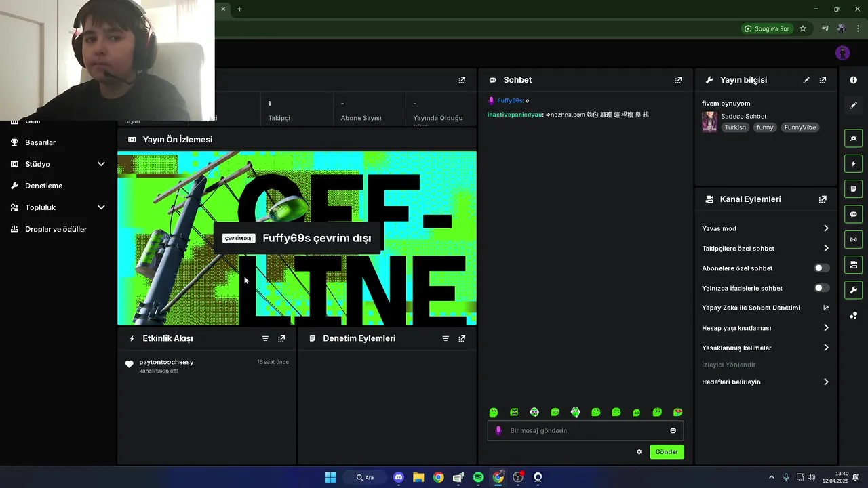Open the wrench quick action icon in right rail
The image size is (868, 488).
(854, 290)
